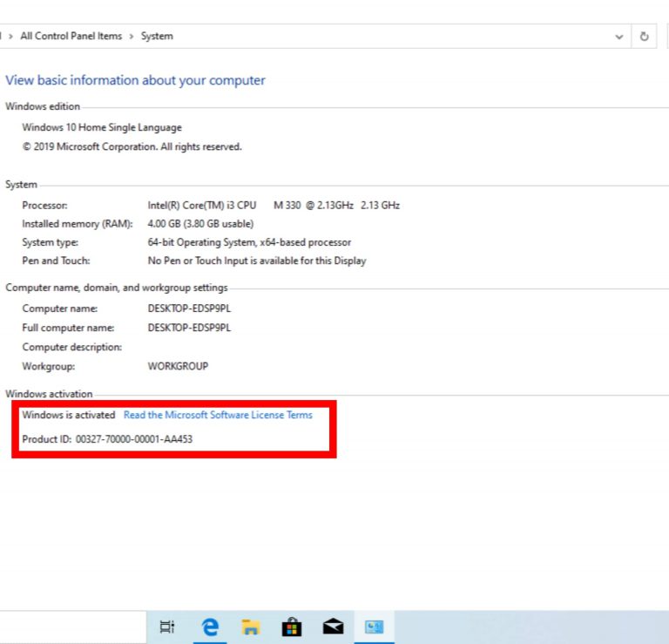Viewport: 669px width, 644px height.
Task: Select the System breadcrumb in the address bar
Action: [157, 36]
